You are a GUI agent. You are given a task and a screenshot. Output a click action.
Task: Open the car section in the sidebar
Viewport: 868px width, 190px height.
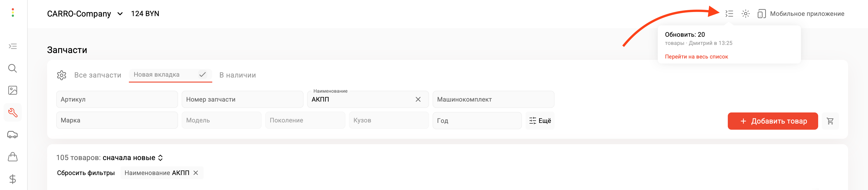12,135
